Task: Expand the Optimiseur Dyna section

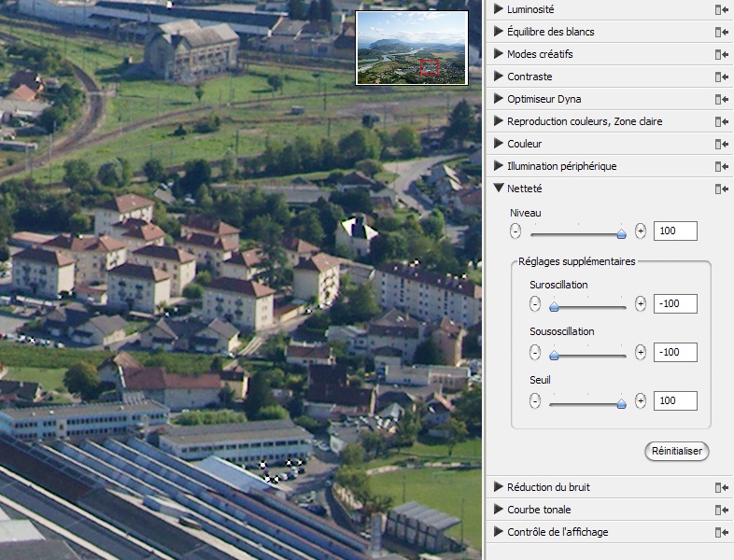Action: click(499, 99)
